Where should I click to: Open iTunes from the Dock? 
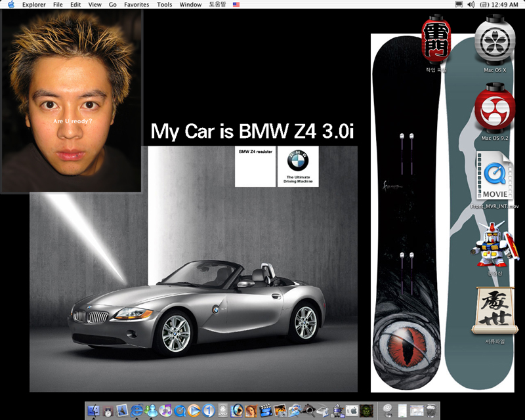[165, 411]
